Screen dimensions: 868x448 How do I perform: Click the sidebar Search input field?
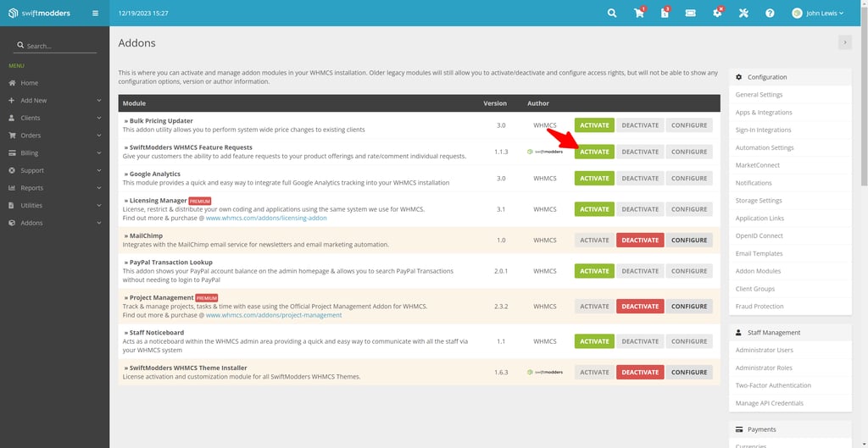tap(59, 46)
